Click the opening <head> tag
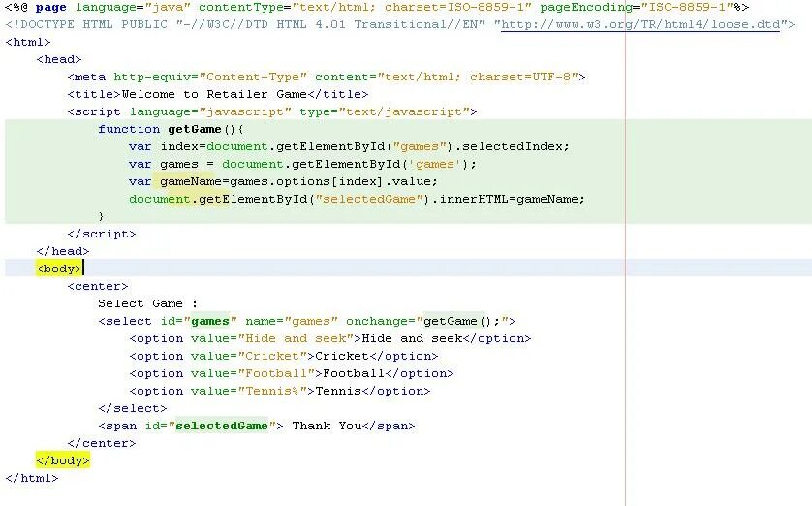The width and height of the screenshot is (812, 506). click(x=59, y=59)
